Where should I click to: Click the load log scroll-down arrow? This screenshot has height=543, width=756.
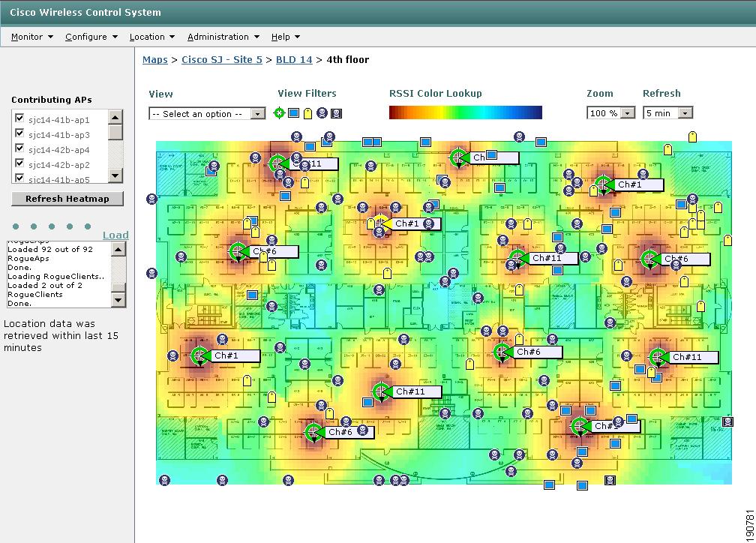point(118,300)
